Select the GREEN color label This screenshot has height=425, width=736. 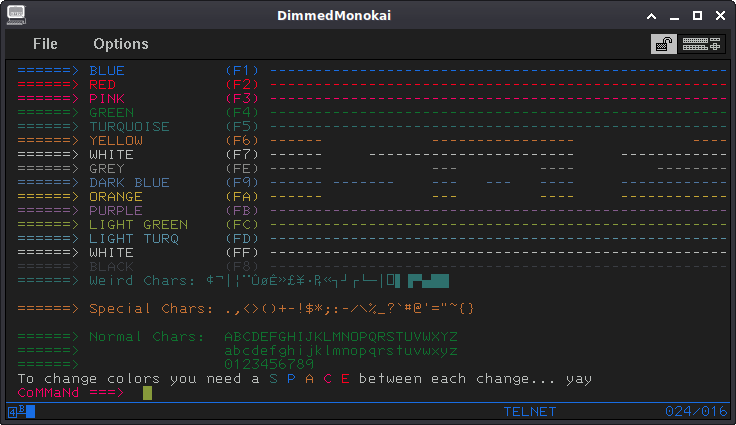coord(112,113)
